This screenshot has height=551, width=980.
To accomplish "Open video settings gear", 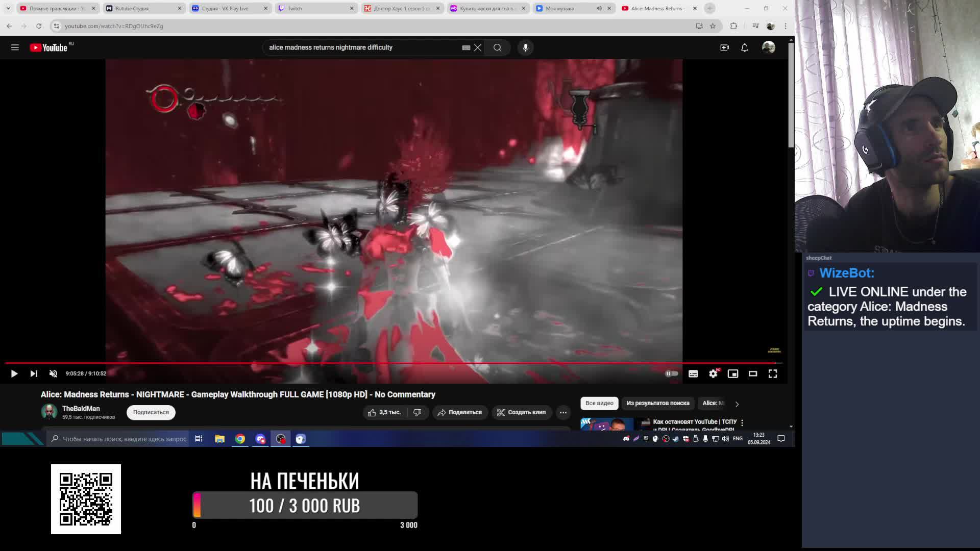I will point(713,374).
